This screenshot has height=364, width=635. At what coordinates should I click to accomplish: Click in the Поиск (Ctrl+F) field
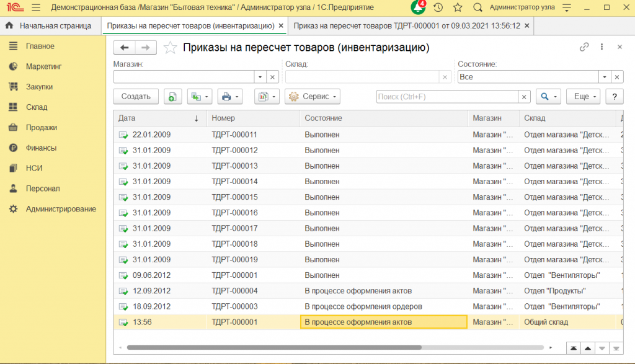click(447, 97)
